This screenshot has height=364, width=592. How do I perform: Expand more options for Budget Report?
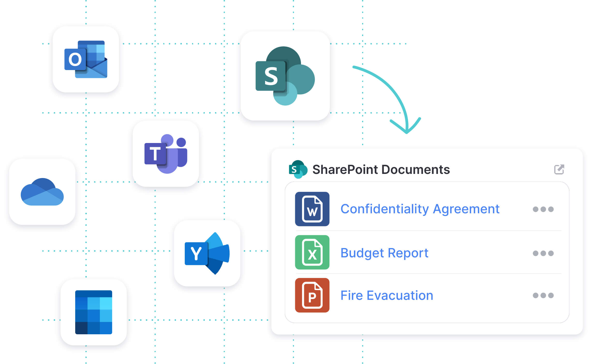click(x=543, y=253)
